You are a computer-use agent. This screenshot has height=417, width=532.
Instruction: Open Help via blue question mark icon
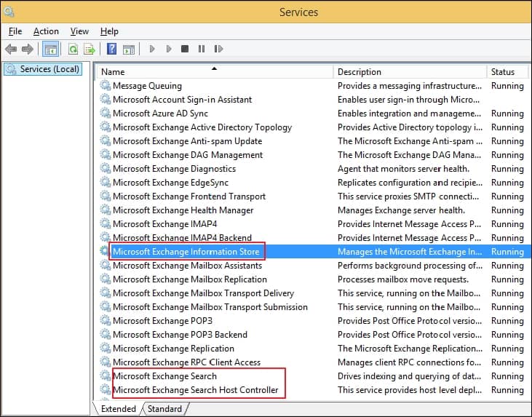111,49
